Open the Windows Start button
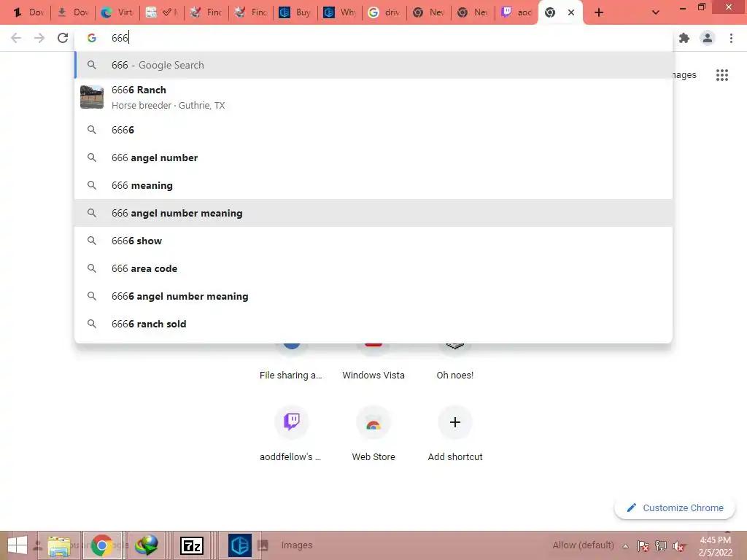Viewport: 747px width, 560px height. click(x=18, y=545)
